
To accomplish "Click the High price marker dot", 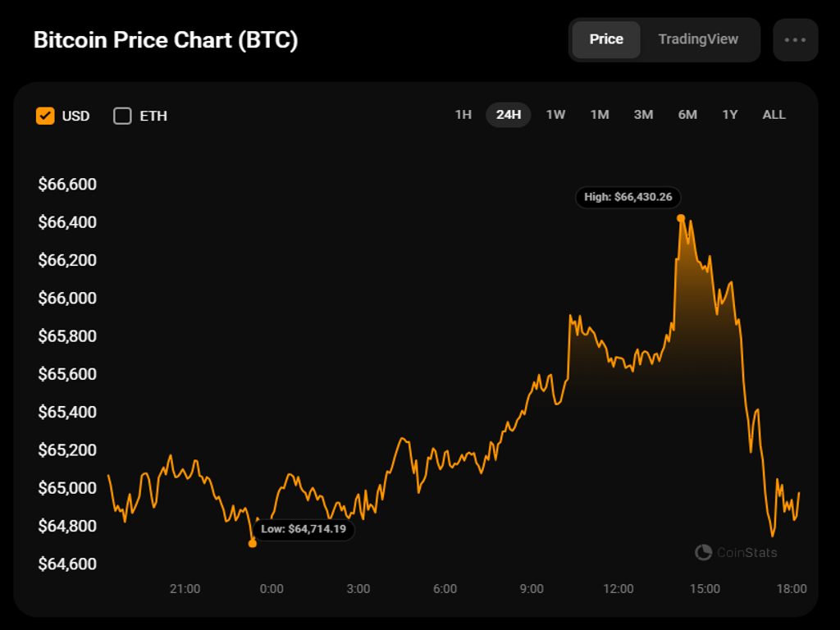I will point(681,218).
